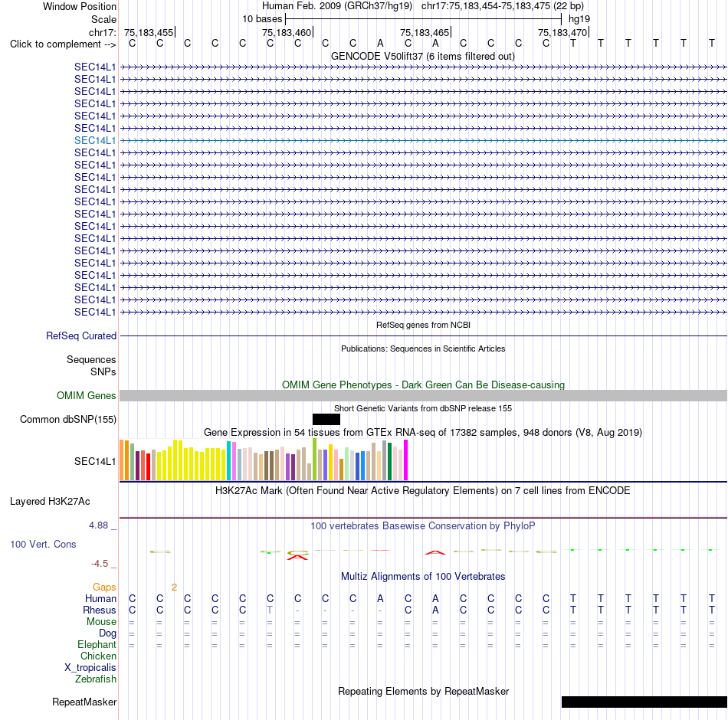Screen dimensions: 728x720
Task: Select the 'Zebrafish' alignment row label
Action: click(x=95, y=679)
